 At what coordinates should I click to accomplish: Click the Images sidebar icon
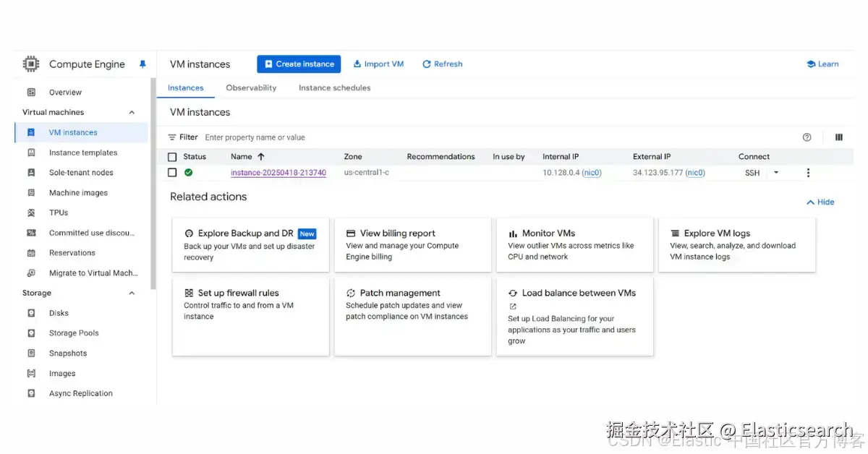coord(31,374)
